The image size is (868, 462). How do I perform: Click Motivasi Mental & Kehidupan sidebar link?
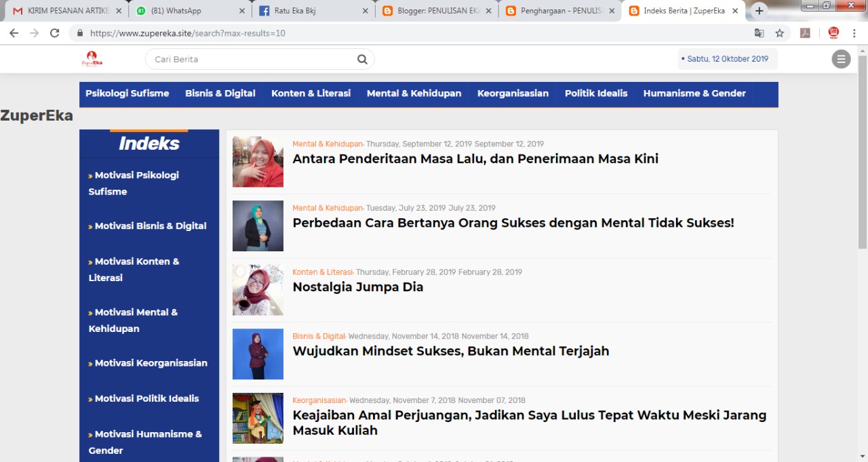coord(133,320)
